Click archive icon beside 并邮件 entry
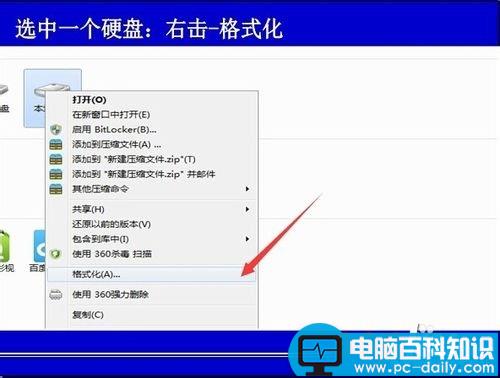Screen dimensions: 500x378 point(56,174)
